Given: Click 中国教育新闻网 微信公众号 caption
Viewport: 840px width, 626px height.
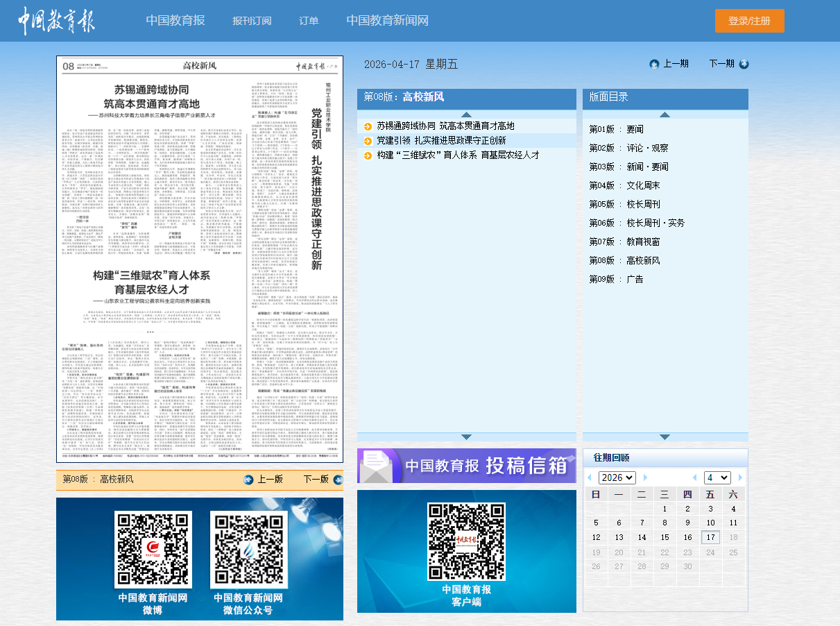Looking at the screenshot, I should pyautogui.click(x=248, y=604).
